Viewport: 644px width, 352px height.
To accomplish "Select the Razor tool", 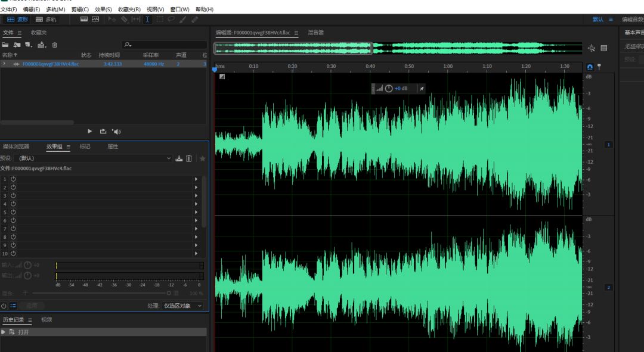I will [x=124, y=19].
